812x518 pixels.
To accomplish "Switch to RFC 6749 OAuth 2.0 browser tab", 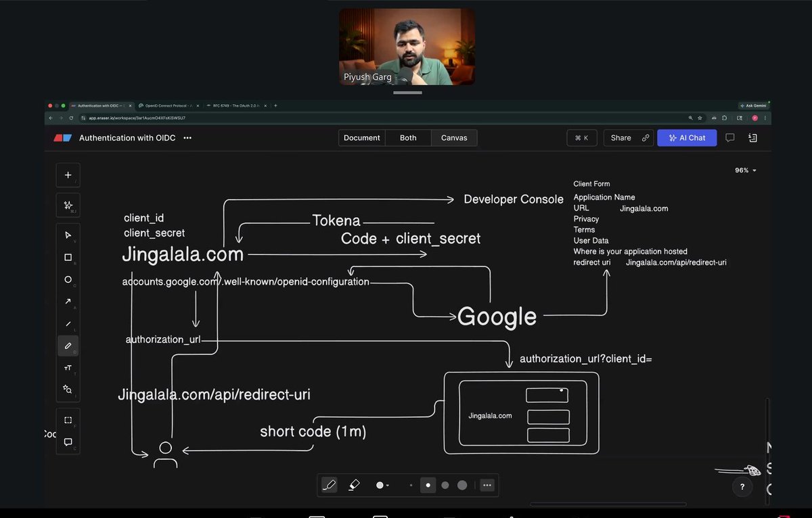I will click(x=235, y=105).
